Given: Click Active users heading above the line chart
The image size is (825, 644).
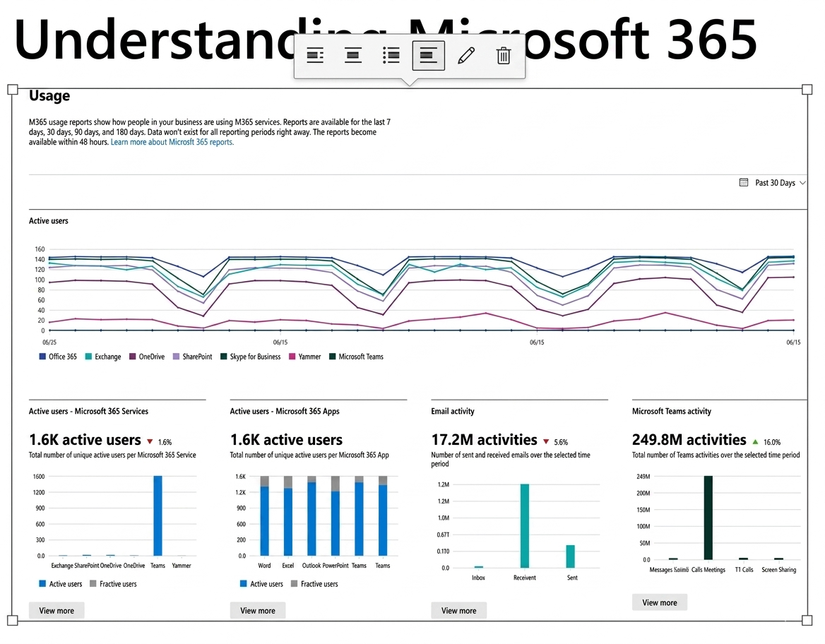Looking at the screenshot, I should [x=49, y=221].
